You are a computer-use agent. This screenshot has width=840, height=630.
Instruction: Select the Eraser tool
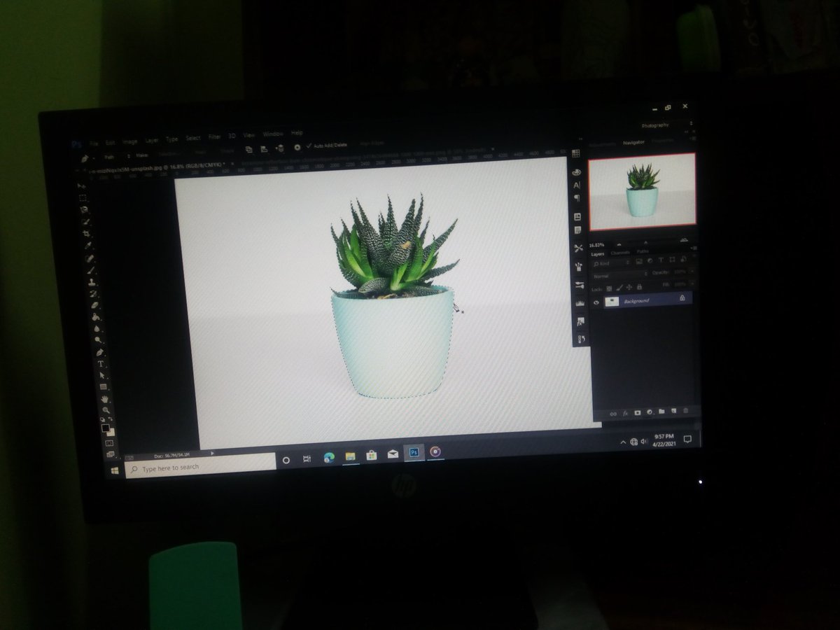click(94, 305)
